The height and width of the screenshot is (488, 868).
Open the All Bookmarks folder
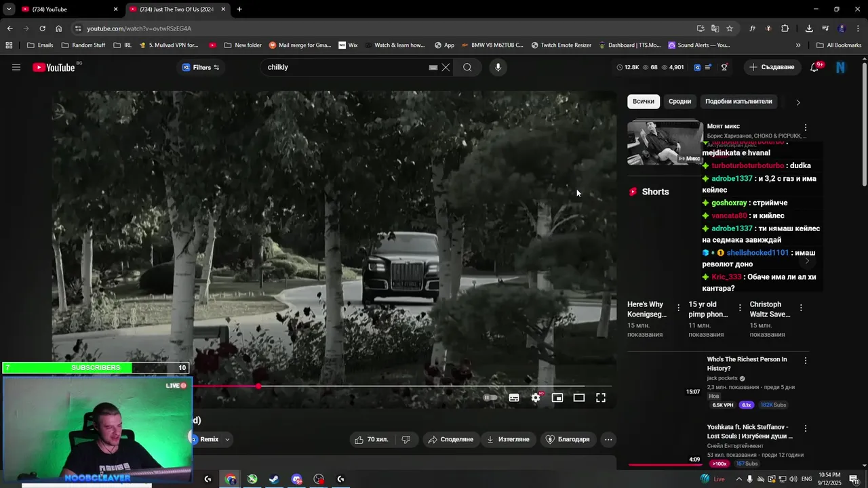click(839, 45)
